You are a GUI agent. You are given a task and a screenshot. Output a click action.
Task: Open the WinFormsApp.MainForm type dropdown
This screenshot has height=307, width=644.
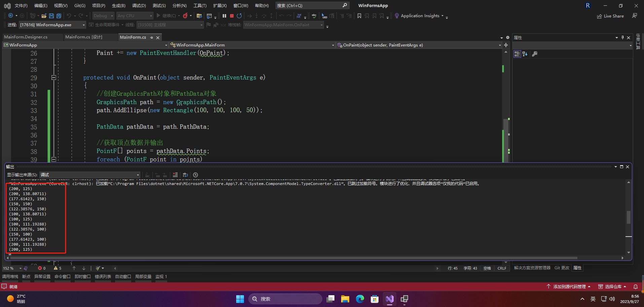[252, 45]
